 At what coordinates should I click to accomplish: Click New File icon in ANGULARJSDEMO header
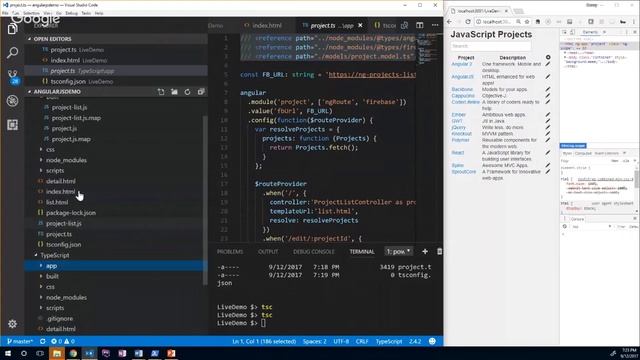(x=161, y=92)
